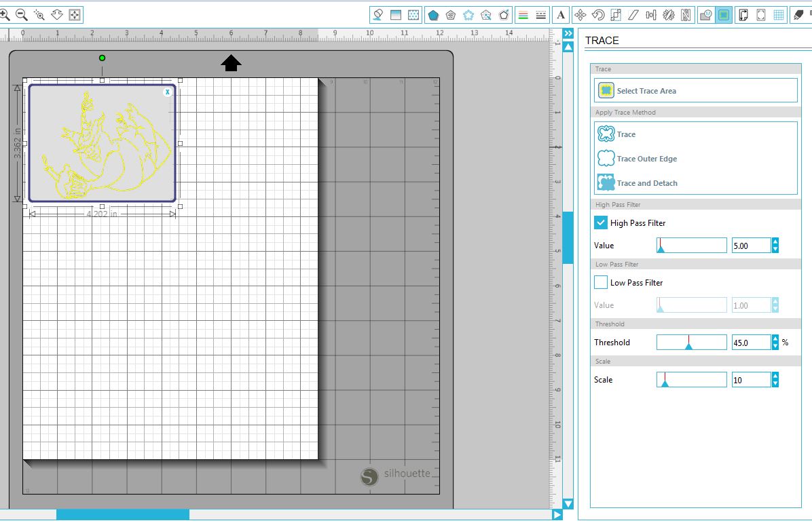Screen dimensions: 812x523
Task: Decrease the Threshold value with down arrow
Action: pyautogui.click(x=775, y=346)
